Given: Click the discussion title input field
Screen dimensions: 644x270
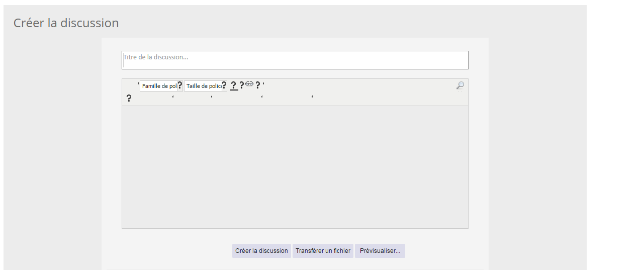Looking at the screenshot, I should tap(295, 60).
